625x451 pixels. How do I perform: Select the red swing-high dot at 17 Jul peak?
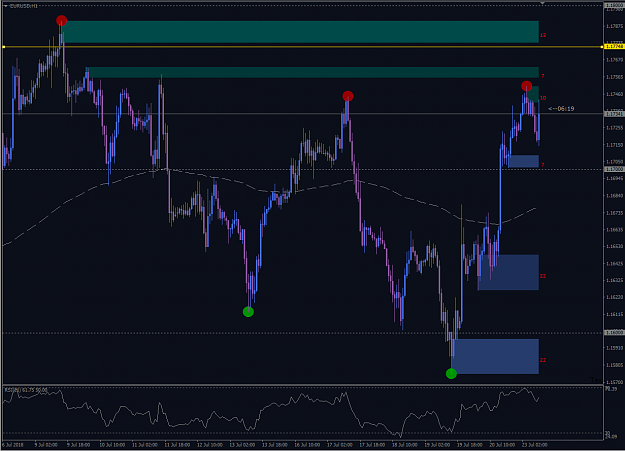tap(348, 96)
